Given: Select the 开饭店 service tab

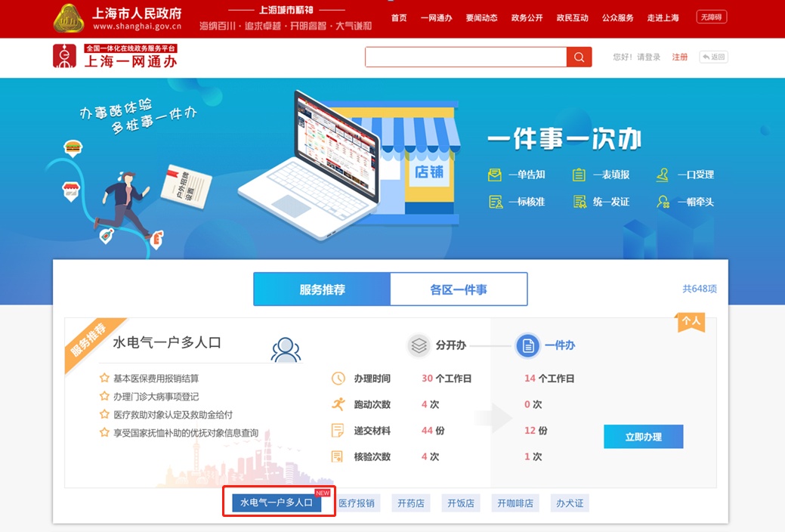Looking at the screenshot, I should tap(461, 503).
